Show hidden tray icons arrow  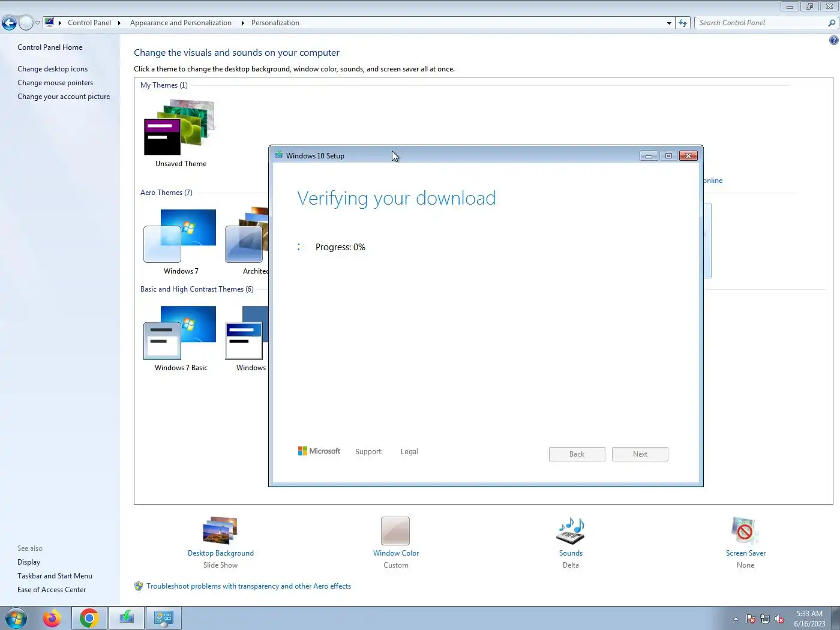[736, 619]
